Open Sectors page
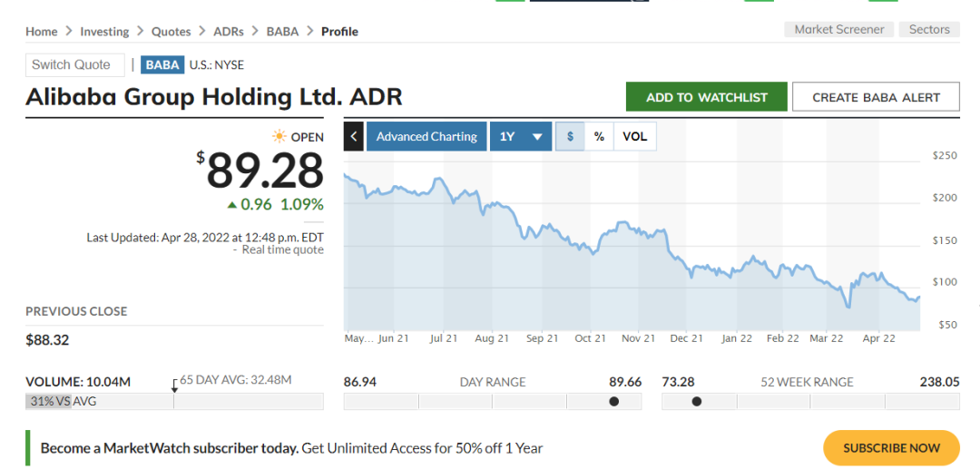This screenshot has height=469, width=980. [x=929, y=29]
